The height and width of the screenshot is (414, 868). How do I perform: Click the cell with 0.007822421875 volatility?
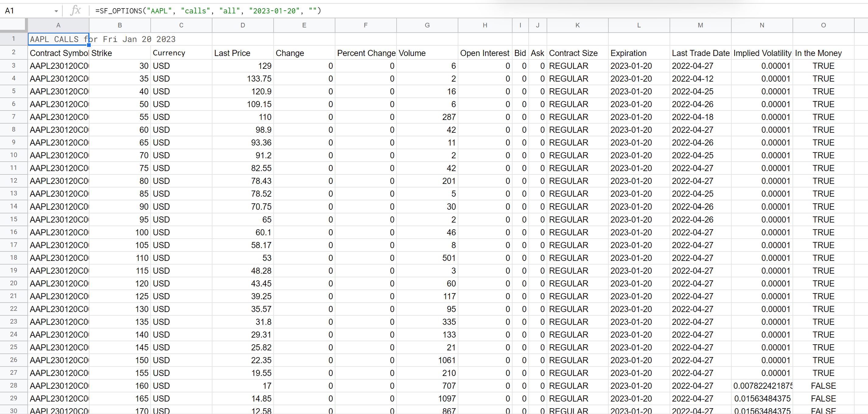762,386
